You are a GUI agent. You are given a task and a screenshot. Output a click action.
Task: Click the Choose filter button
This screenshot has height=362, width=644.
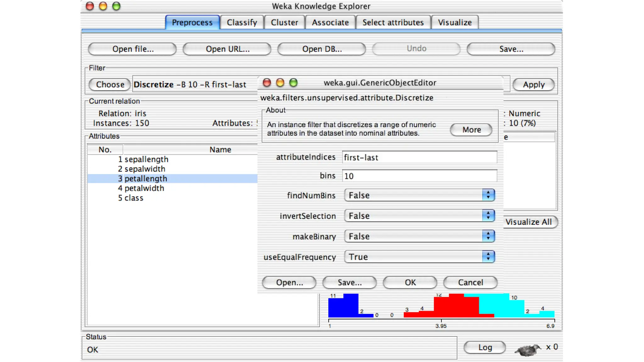[110, 85]
